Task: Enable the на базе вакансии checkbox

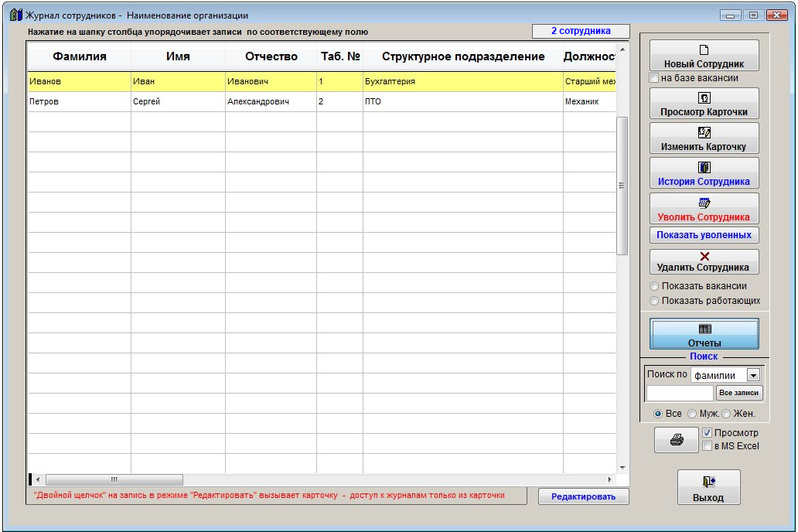Action: (x=654, y=78)
